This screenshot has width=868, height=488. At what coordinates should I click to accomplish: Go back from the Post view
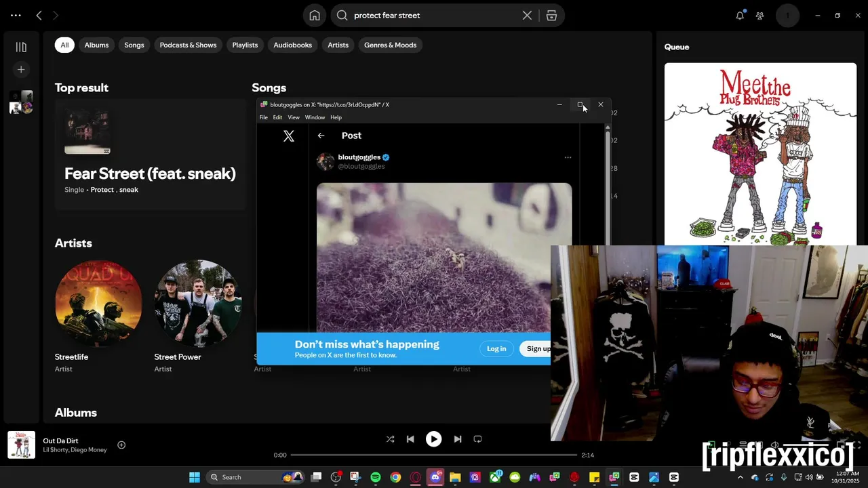pos(321,136)
